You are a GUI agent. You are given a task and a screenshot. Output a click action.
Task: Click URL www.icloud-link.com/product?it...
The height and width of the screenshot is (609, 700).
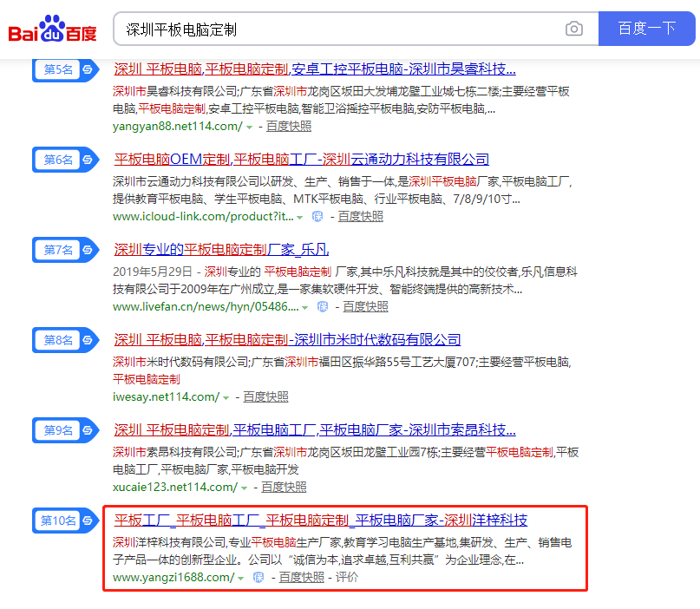tap(203, 217)
